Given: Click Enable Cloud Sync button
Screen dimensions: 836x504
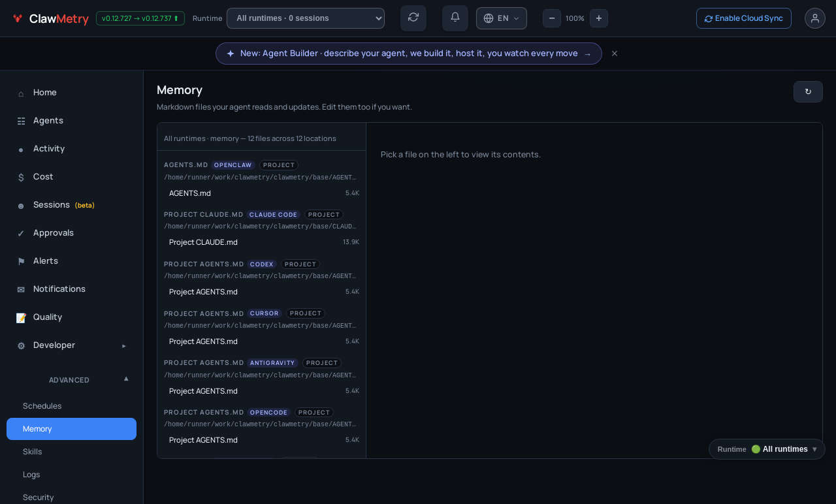Looking at the screenshot, I should click(744, 18).
